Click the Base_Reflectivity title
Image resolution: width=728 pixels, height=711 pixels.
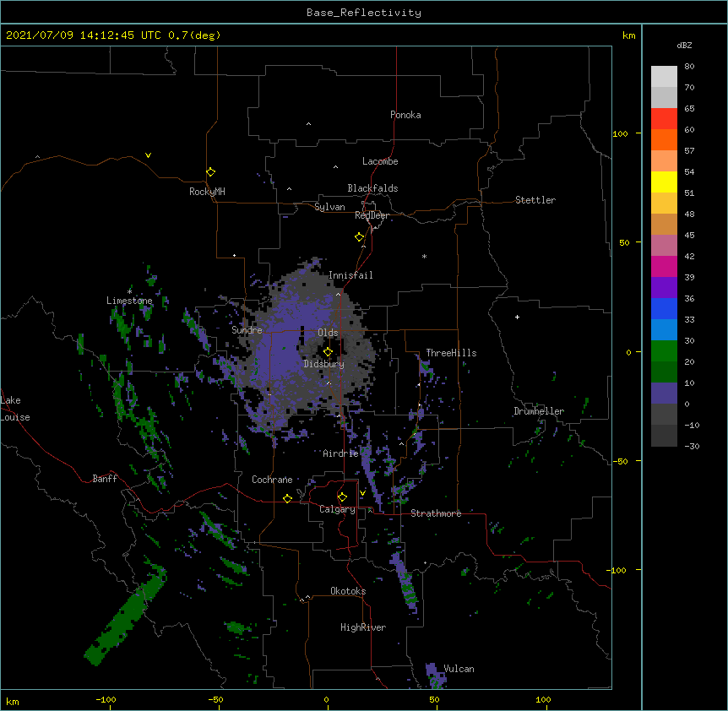point(364,13)
